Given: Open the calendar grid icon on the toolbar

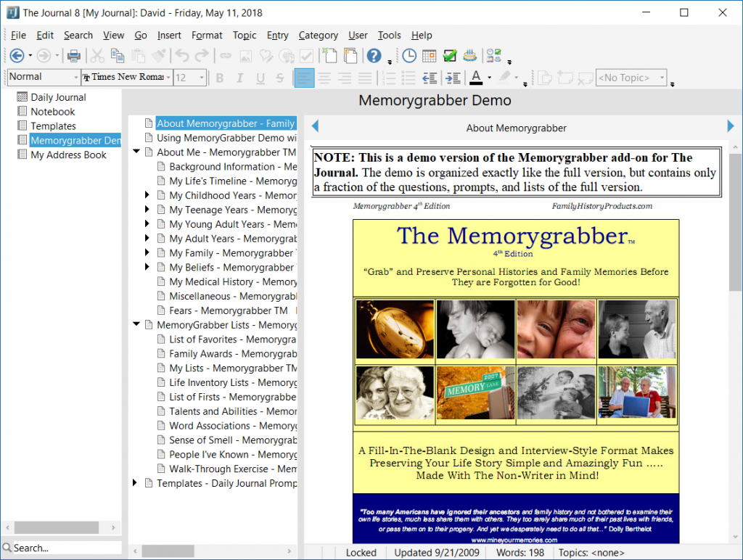Looking at the screenshot, I should tap(428, 56).
